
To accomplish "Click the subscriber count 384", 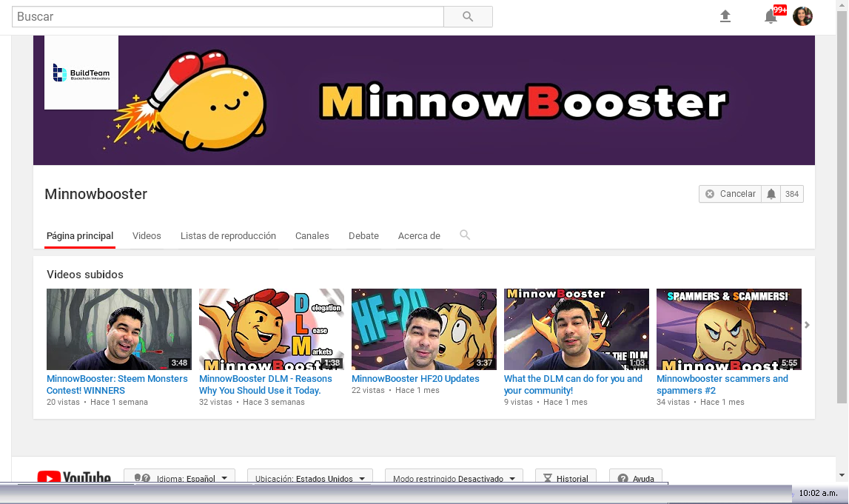I will click(791, 194).
